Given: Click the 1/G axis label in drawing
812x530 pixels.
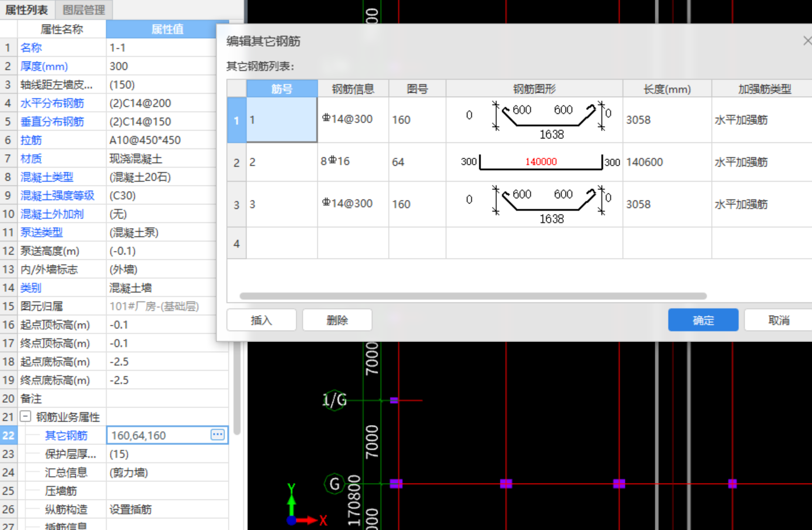Looking at the screenshot, I should (x=334, y=400).
